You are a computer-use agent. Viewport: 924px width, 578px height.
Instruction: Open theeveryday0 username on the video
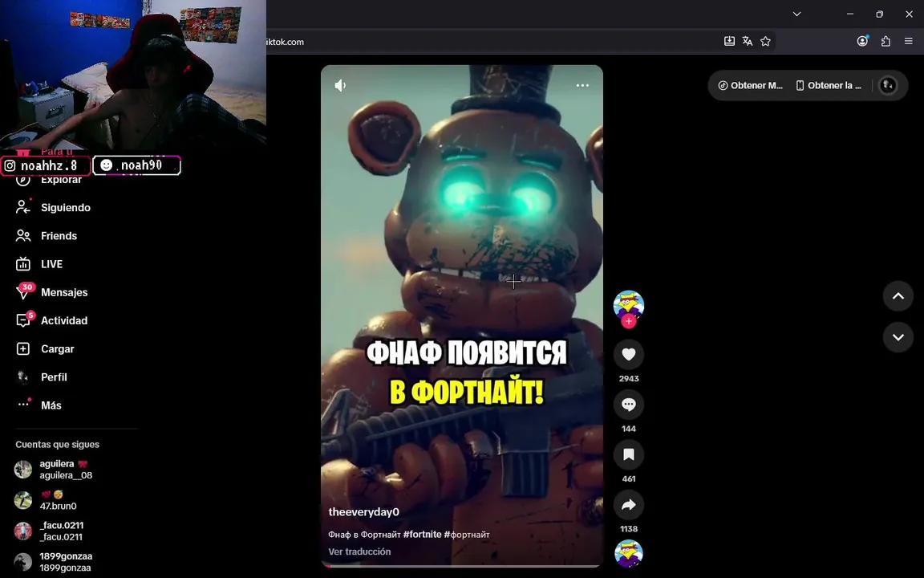click(363, 512)
